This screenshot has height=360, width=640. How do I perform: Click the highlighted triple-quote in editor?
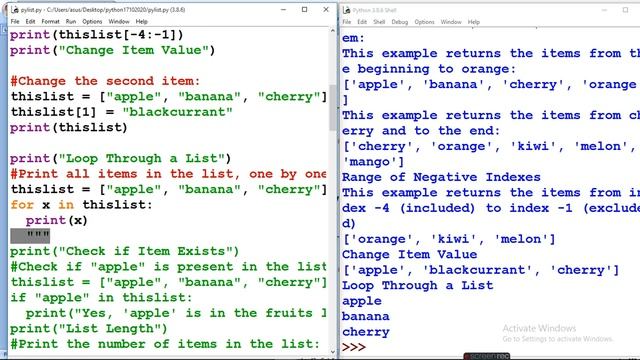pos(30,236)
